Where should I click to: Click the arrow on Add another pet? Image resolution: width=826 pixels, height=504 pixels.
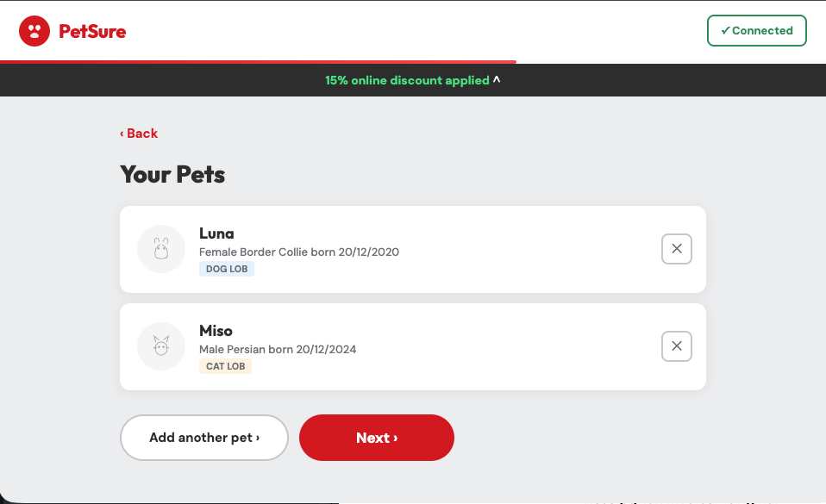pos(255,438)
